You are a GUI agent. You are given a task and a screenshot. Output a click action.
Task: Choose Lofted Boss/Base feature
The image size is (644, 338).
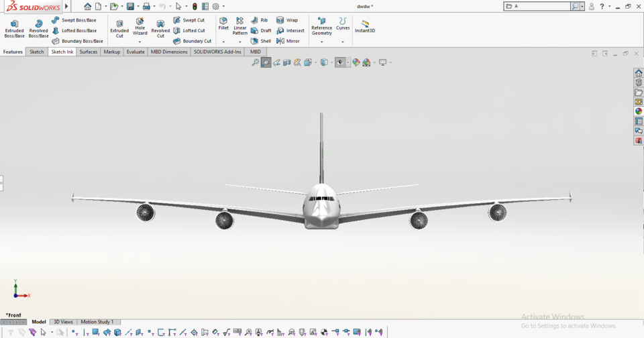pyautogui.click(x=74, y=31)
